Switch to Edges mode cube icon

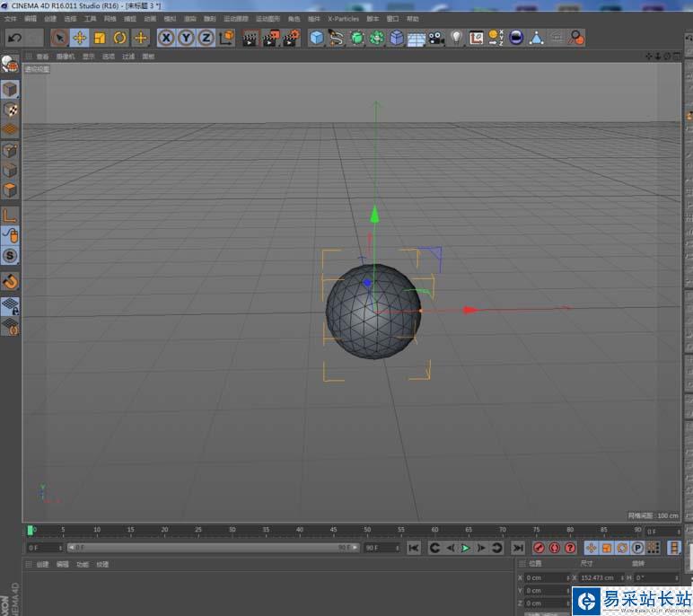point(10,171)
